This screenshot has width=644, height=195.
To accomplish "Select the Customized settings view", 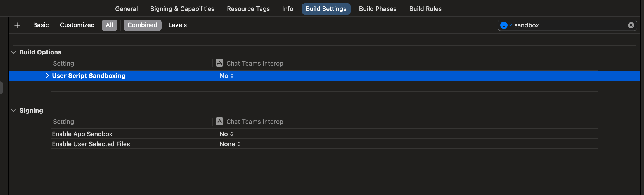I will (77, 25).
